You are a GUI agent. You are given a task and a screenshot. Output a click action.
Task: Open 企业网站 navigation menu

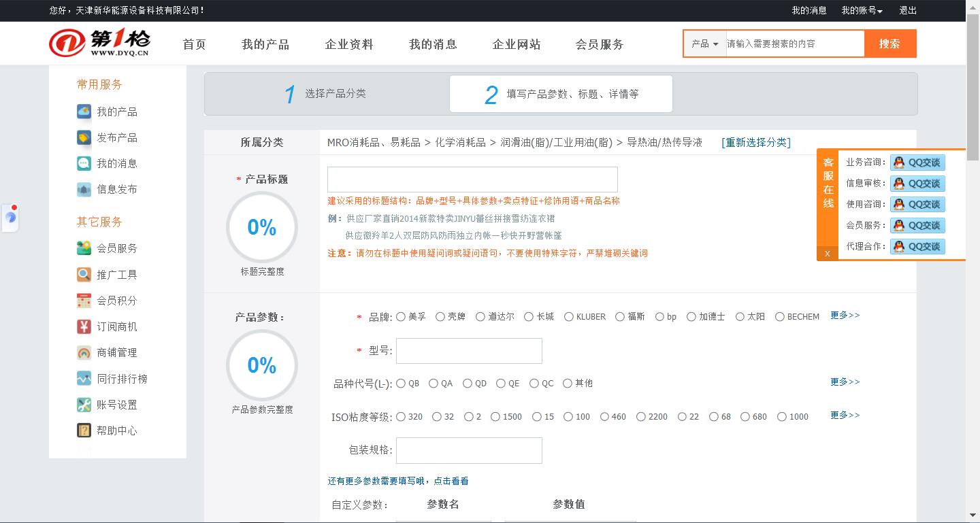[517, 44]
